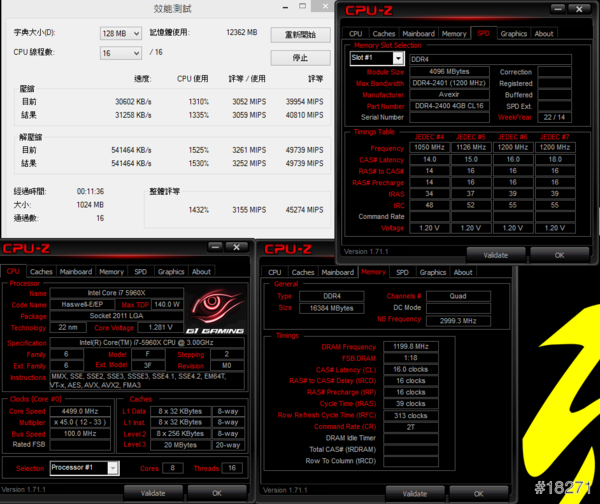This screenshot has width=600, height=504.
Task: Click the Part Number DDR4-2400 4GB CL16 field
Action: (450, 106)
